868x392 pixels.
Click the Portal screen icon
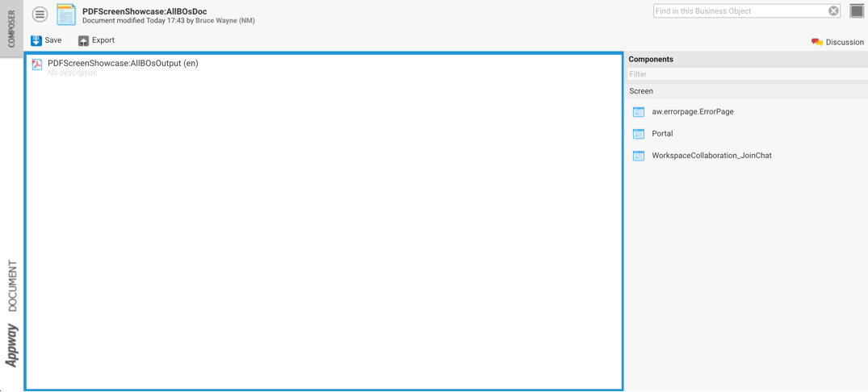[638, 134]
